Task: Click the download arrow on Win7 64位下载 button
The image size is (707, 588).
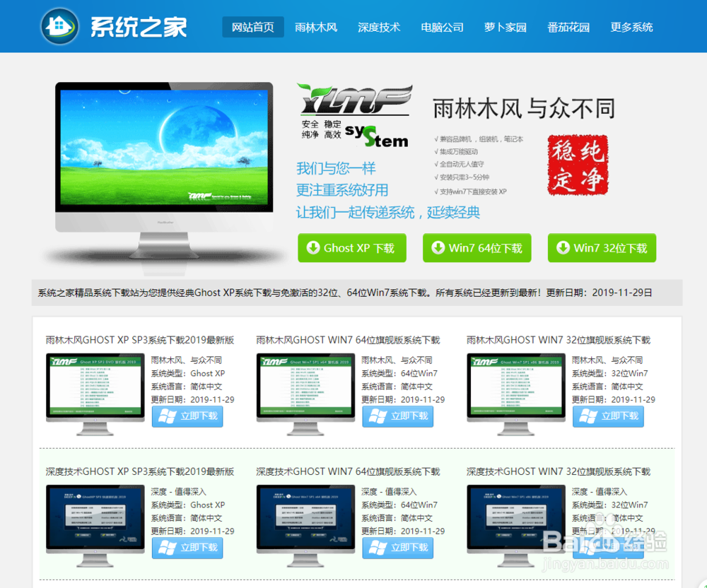Action: tap(439, 248)
